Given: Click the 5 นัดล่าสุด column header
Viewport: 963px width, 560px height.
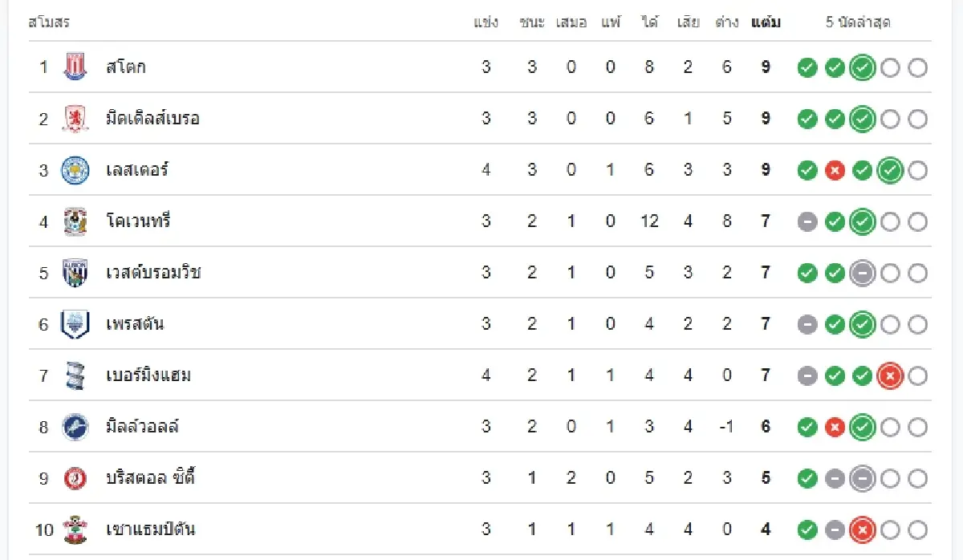Looking at the screenshot, I should (858, 22).
